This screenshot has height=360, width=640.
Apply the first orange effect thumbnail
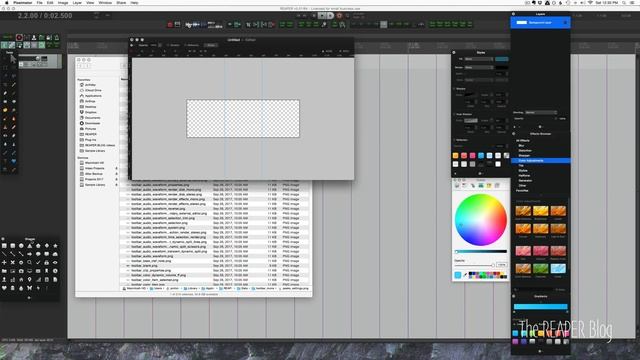tap(523, 211)
